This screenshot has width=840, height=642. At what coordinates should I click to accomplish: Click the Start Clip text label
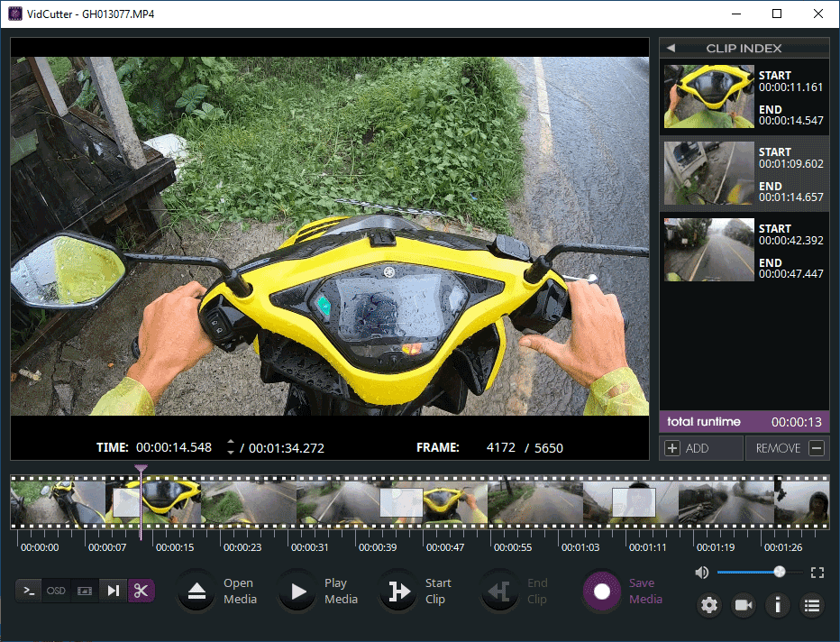click(438, 592)
